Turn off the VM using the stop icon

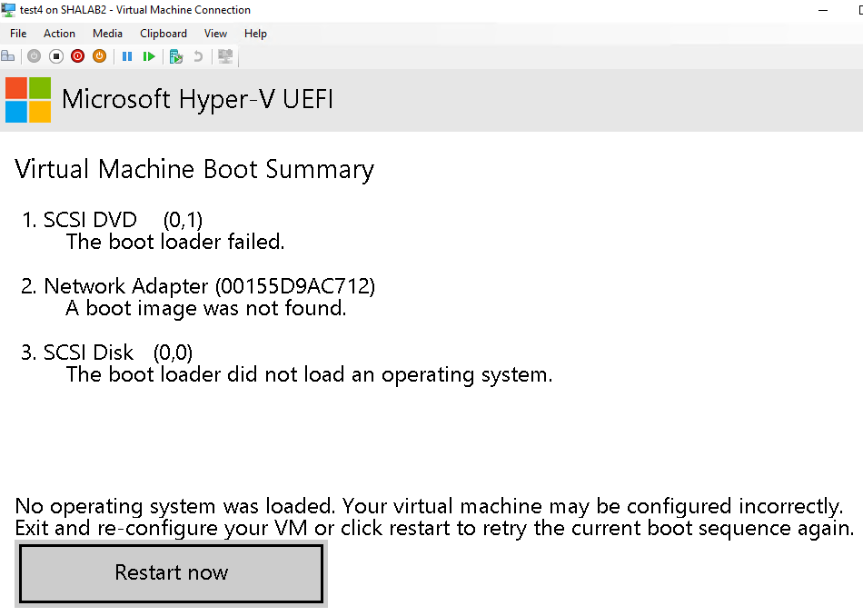pyautogui.click(x=56, y=56)
